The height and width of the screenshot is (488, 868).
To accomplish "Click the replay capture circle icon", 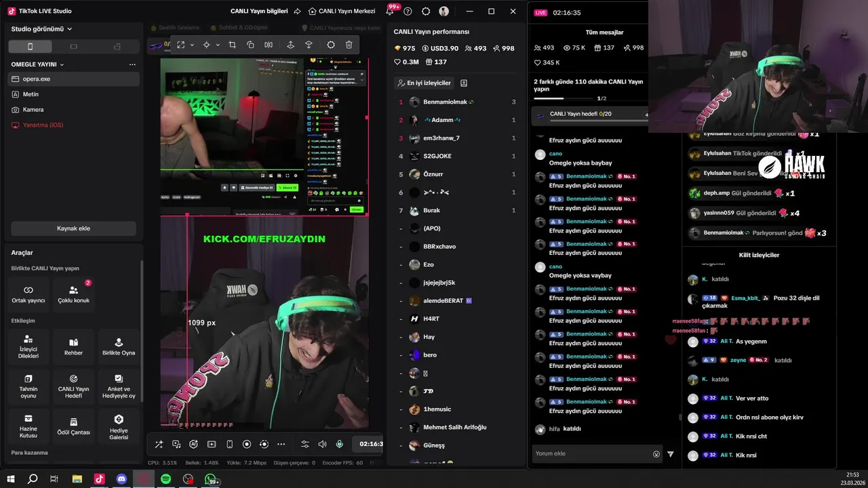I will tap(264, 444).
